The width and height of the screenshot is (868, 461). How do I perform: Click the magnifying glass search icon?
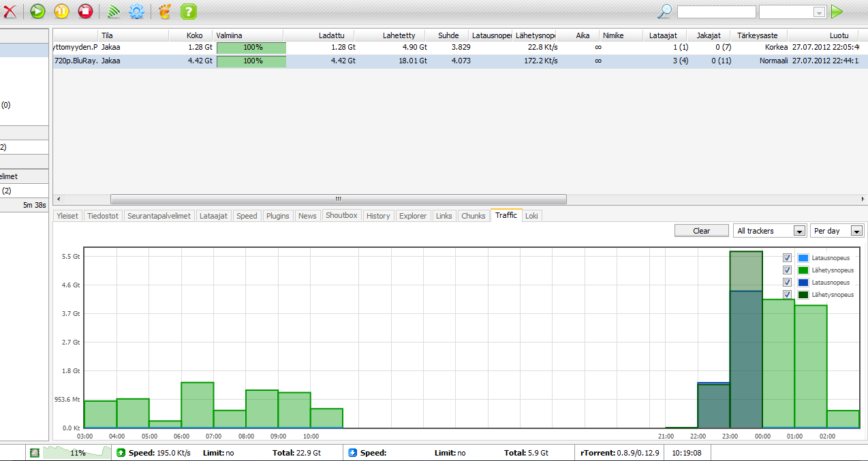[664, 11]
